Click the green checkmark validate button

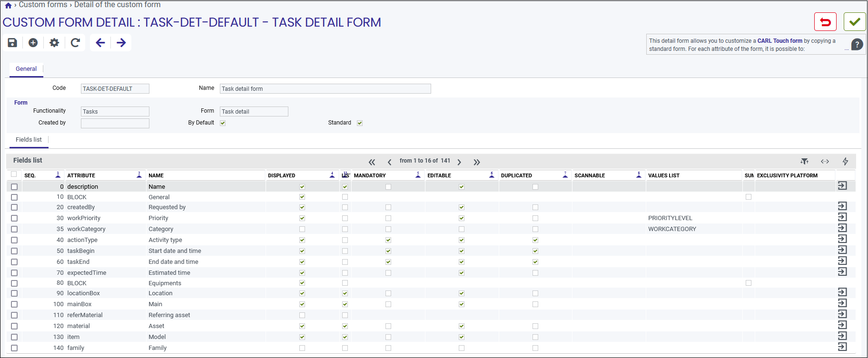855,22
